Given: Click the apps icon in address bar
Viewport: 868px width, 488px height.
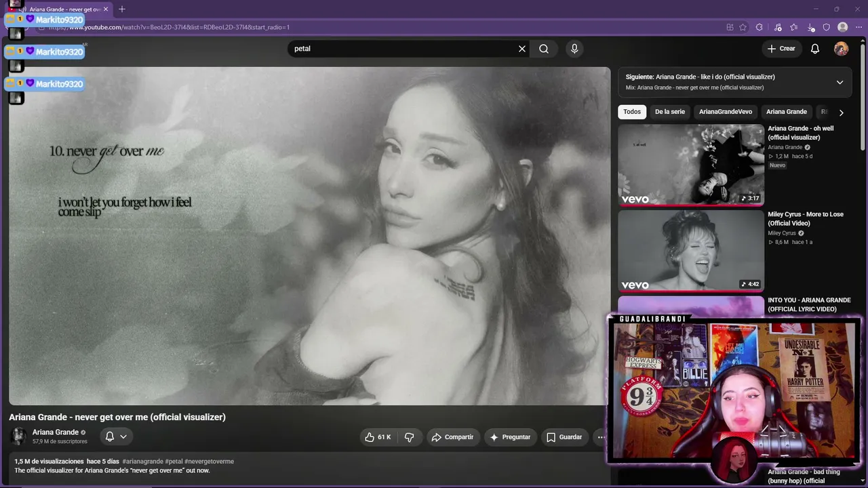Looking at the screenshot, I should point(730,27).
